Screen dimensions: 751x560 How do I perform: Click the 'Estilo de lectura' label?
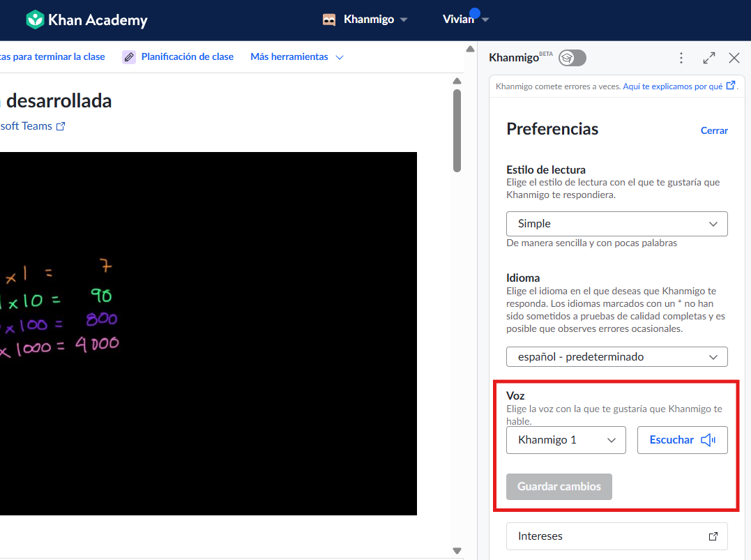click(546, 169)
